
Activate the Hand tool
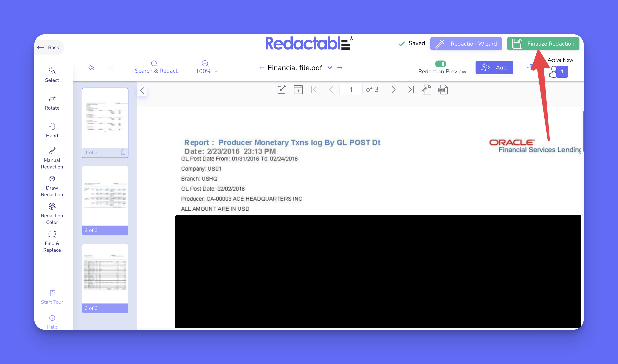tap(52, 130)
